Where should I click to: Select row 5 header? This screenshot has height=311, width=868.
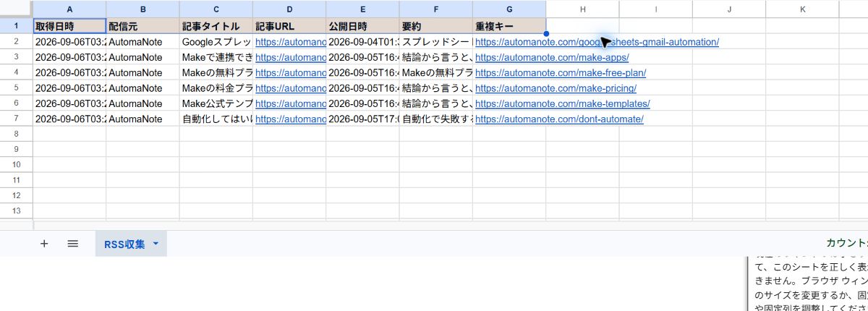click(x=16, y=88)
